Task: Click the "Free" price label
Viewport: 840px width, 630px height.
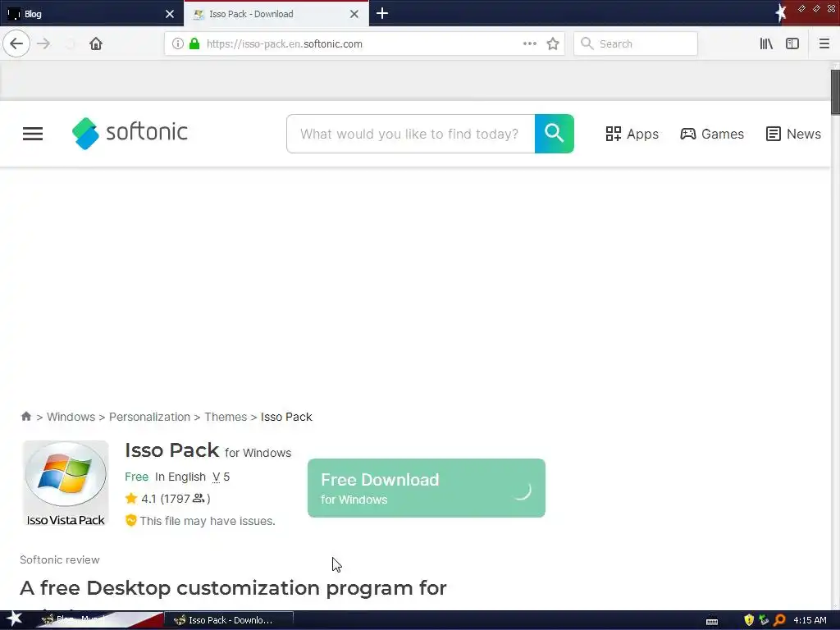Action: [x=137, y=477]
